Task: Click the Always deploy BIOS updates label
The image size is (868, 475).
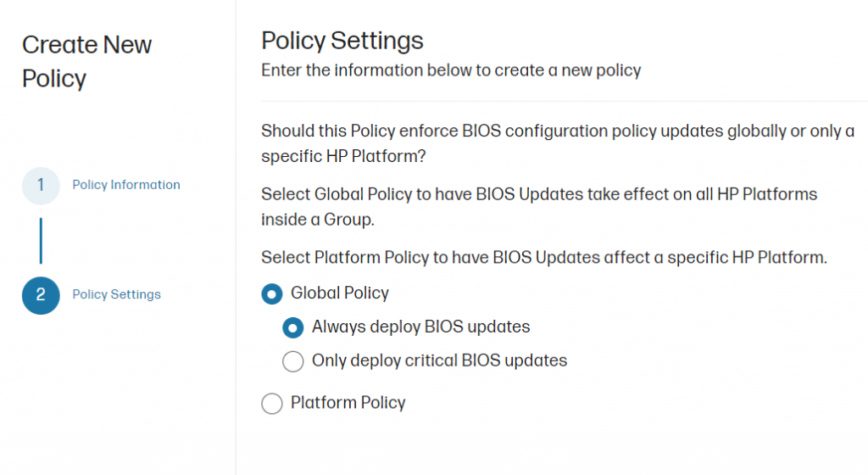Action: [x=420, y=327]
